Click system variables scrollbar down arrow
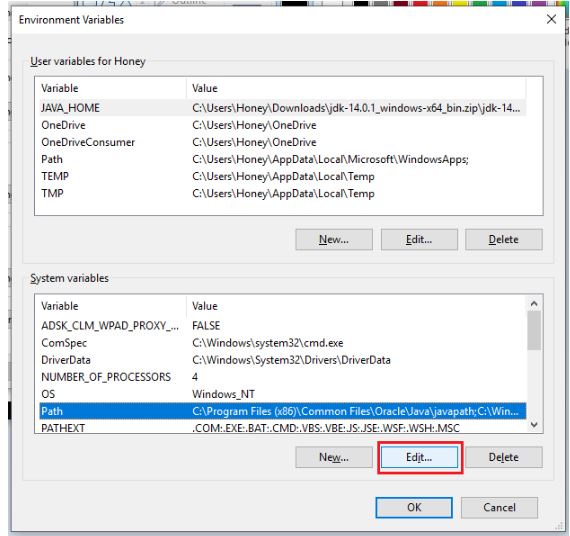The height and width of the screenshot is (536, 570). click(534, 425)
